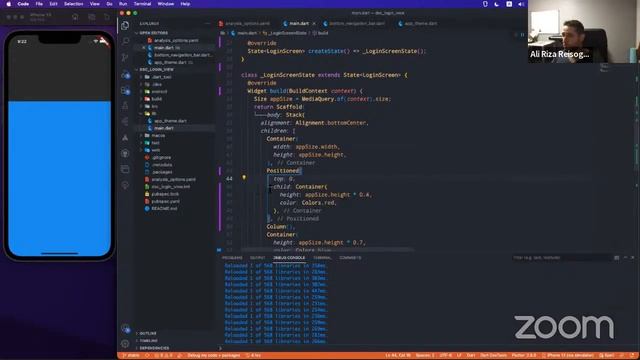The image size is (640, 360).
Task: Open main.dart under lib folder
Action: 164,128
